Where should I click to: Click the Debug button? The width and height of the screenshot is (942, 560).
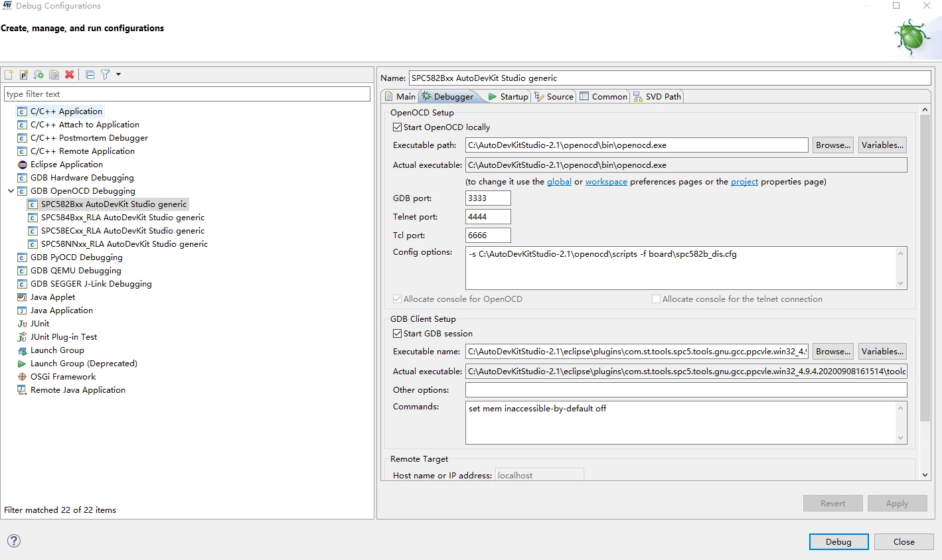839,542
